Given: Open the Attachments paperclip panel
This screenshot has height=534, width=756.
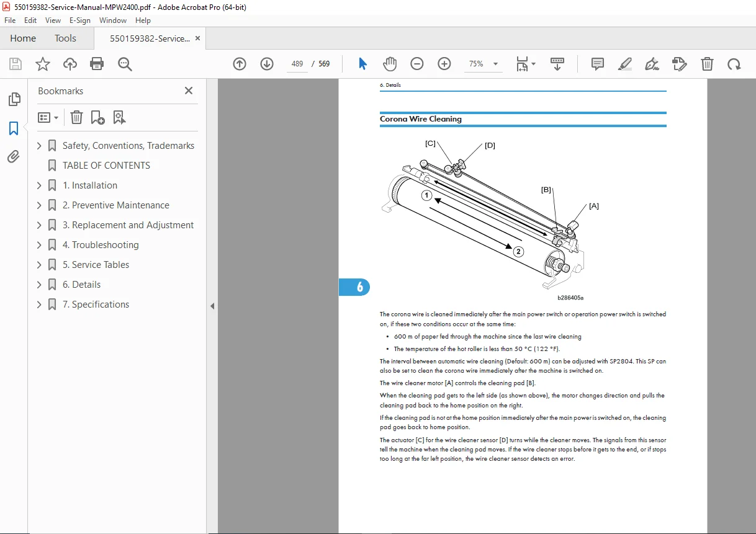Looking at the screenshot, I should pyautogui.click(x=14, y=156).
